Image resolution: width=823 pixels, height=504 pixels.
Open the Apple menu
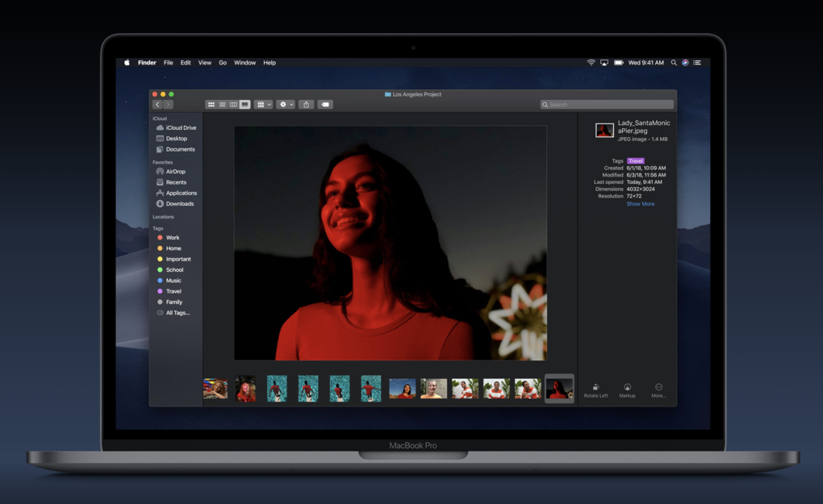point(127,62)
